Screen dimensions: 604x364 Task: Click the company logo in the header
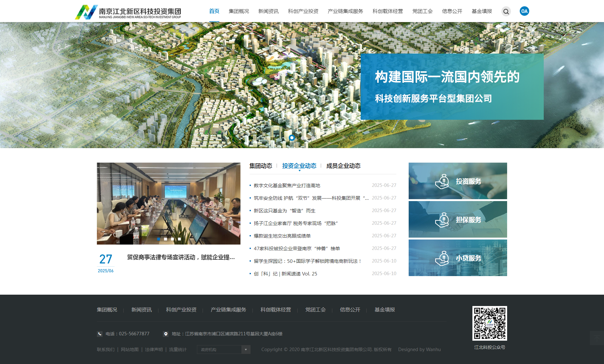pos(128,11)
